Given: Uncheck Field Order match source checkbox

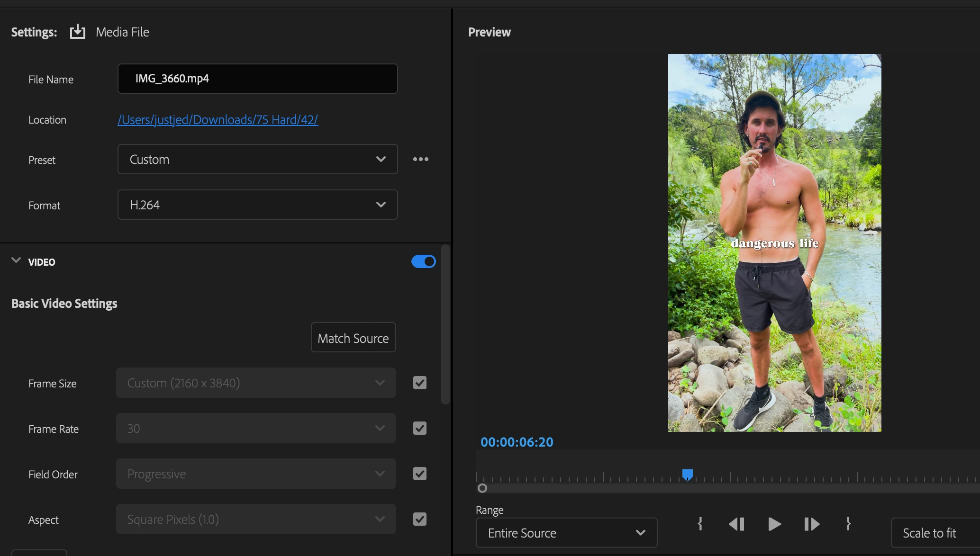Looking at the screenshot, I should click(x=419, y=474).
